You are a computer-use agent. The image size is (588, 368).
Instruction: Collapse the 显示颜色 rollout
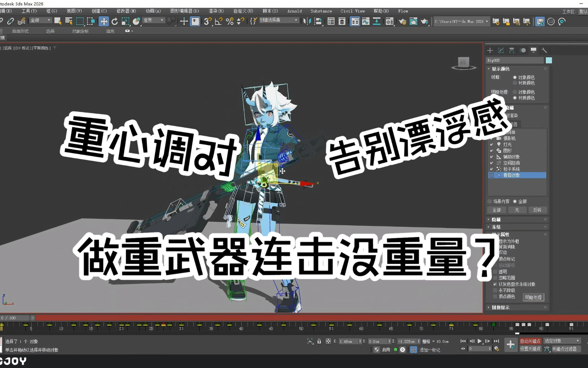coord(500,69)
